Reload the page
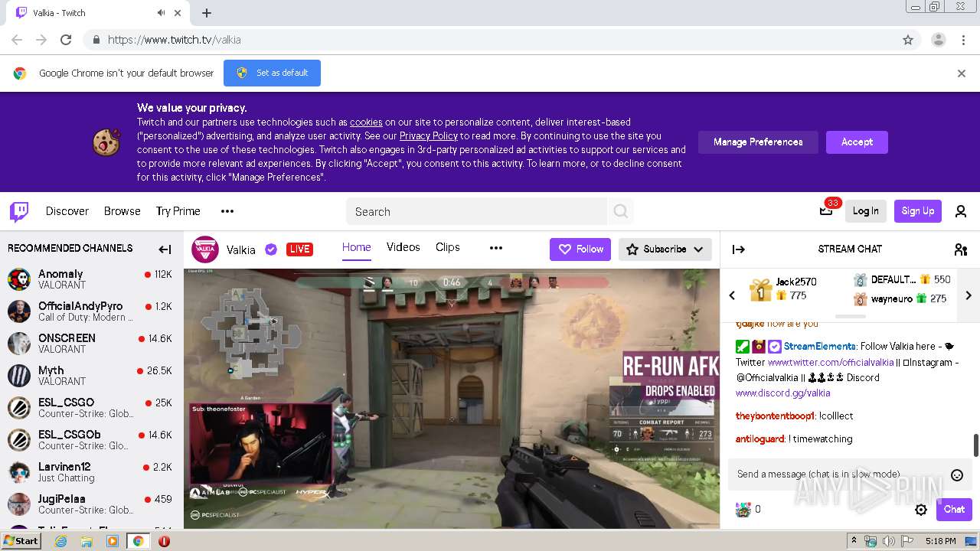The height and width of the screenshot is (551, 980). point(66,40)
